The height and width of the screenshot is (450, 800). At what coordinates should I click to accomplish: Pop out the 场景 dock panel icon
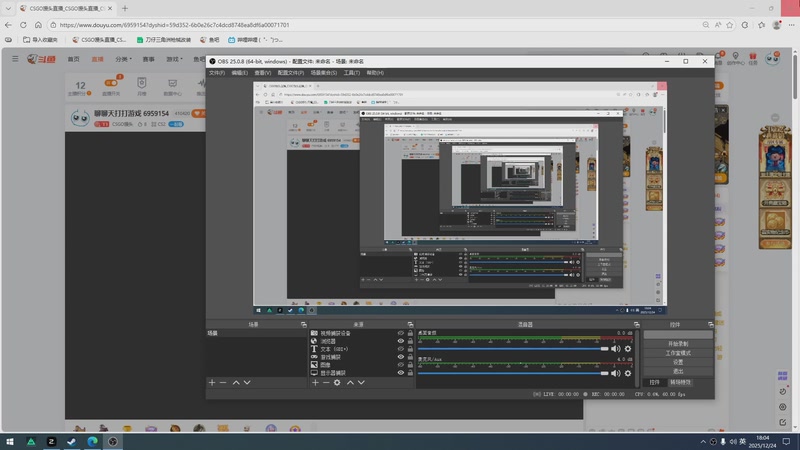[304, 324]
